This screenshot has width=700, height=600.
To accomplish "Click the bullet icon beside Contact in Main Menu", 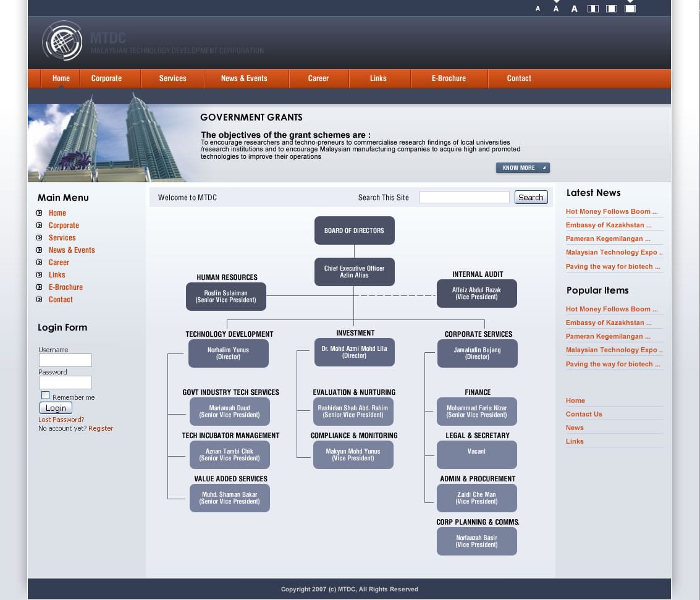I will pyautogui.click(x=40, y=300).
